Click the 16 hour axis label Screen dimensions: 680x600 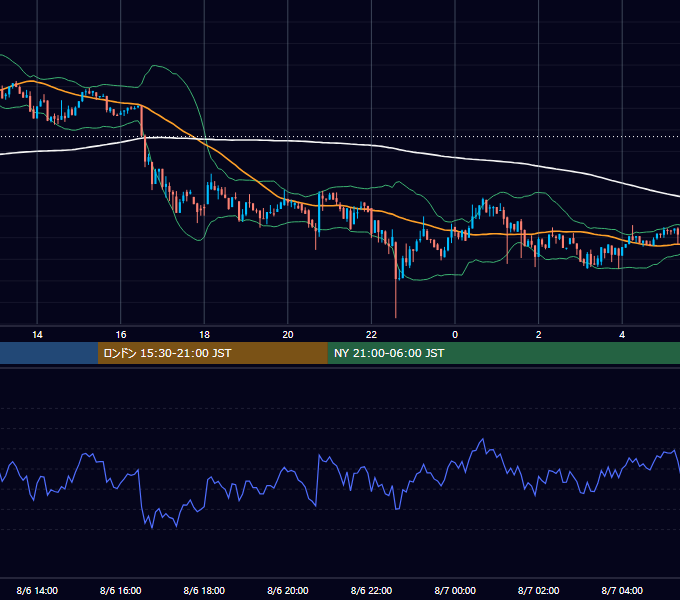121,335
